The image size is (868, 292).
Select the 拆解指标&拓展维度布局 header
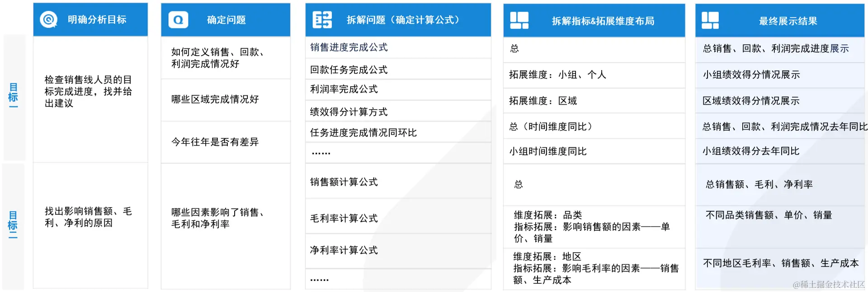click(594, 20)
